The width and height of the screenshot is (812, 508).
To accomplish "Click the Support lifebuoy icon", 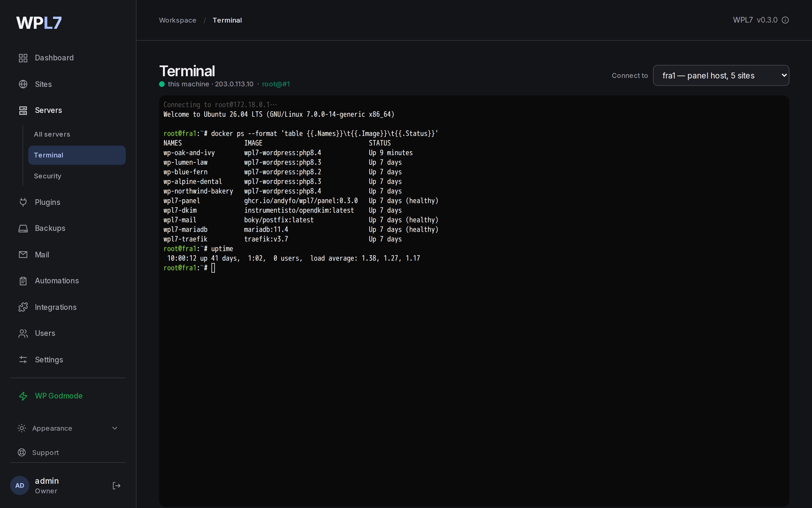I will point(21,452).
